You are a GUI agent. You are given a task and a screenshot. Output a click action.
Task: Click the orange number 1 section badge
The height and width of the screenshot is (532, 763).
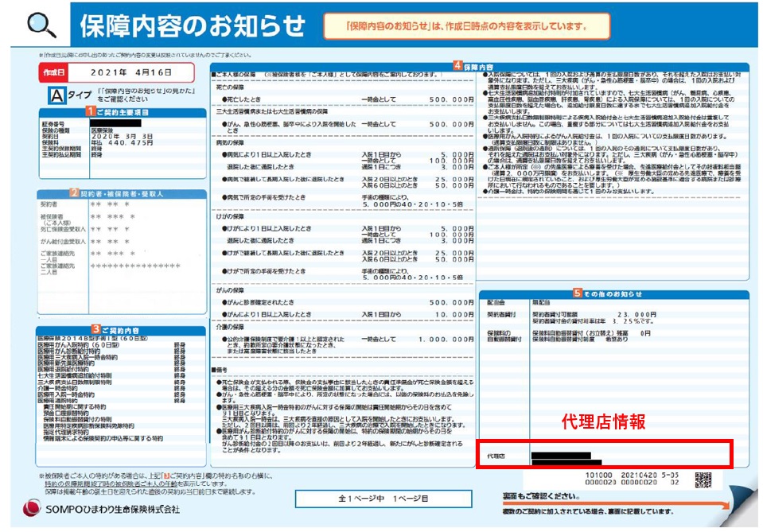(x=91, y=111)
